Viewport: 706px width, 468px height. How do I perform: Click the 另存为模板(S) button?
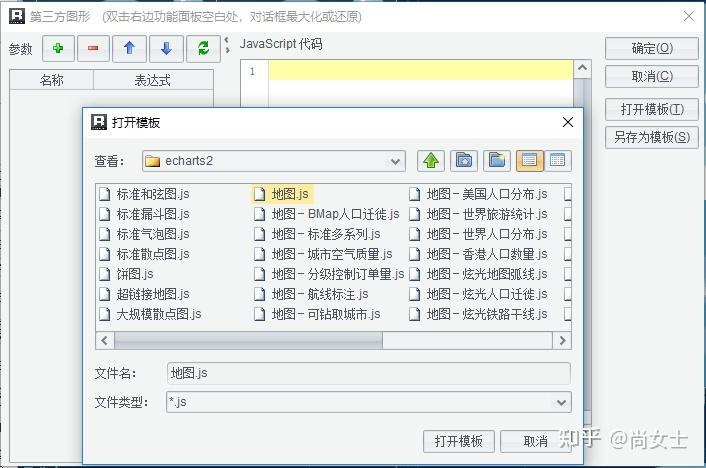pos(652,137)
